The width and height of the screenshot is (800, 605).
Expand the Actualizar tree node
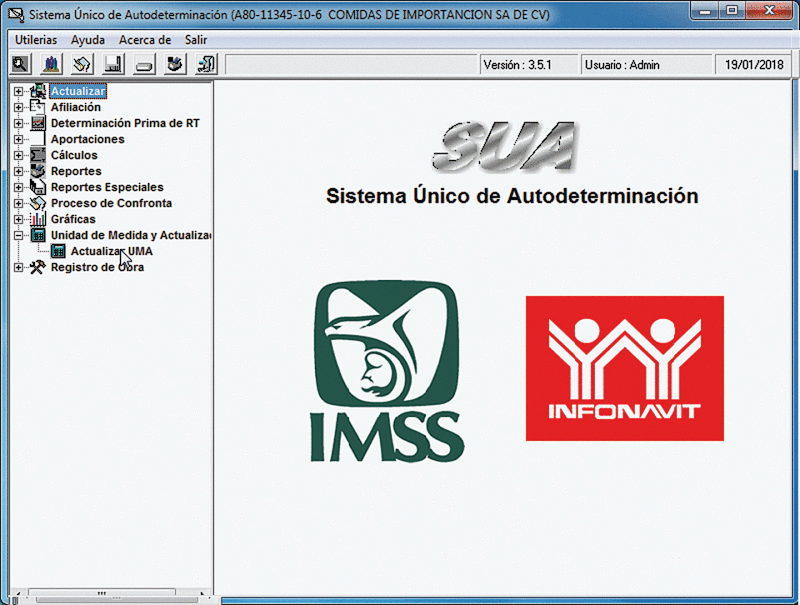coord(18,91)
